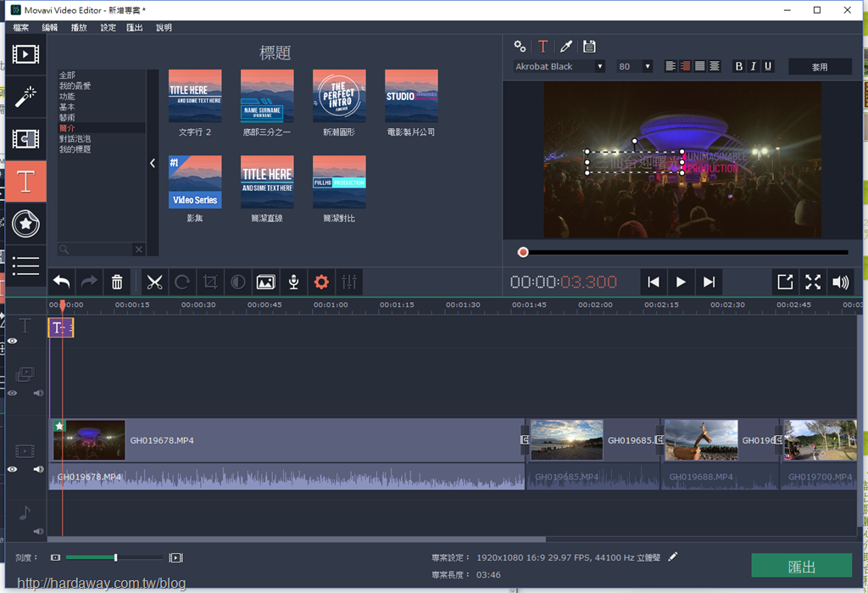Switch preview to full screen
Image resolution: width=868 pixels, height=593 pixels.
pyautogui.click(x=813, y=283)
